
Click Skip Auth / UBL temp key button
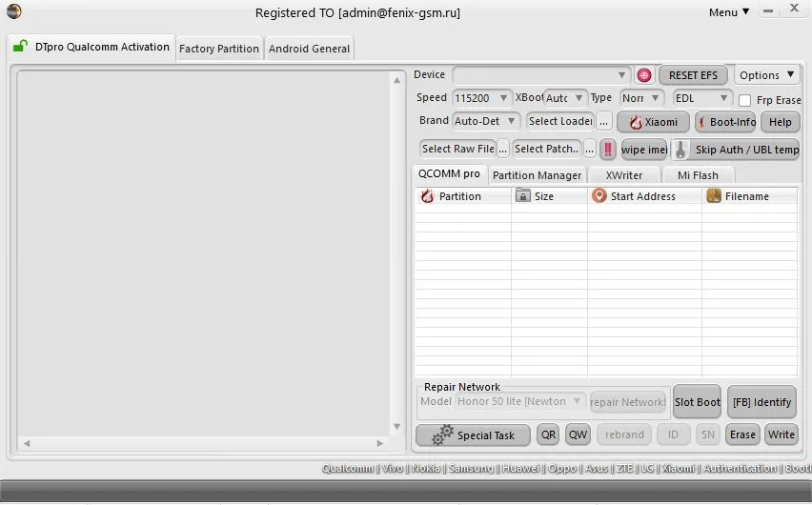click(736, 150)
